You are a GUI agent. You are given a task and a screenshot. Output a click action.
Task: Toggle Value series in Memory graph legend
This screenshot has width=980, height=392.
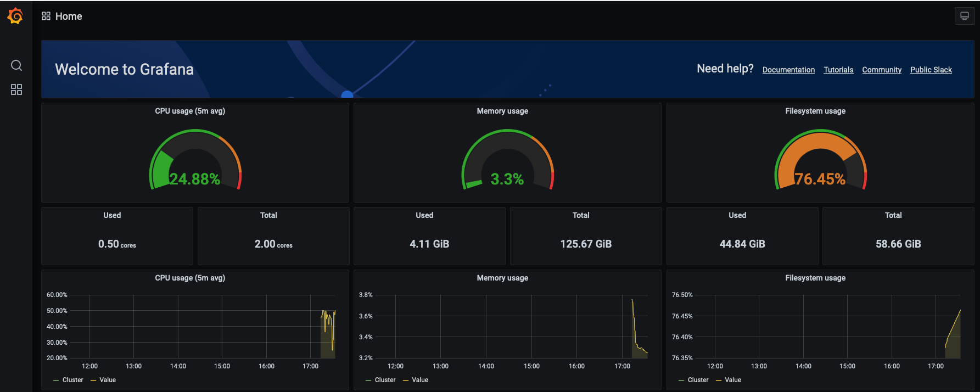click(420, 380)
